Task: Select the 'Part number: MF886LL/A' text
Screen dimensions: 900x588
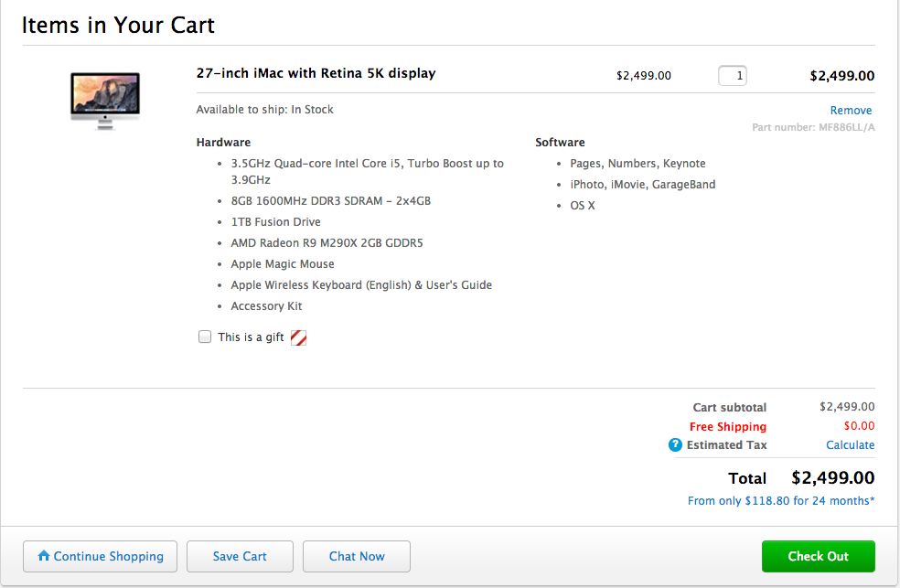Action: tap(813, 127)
